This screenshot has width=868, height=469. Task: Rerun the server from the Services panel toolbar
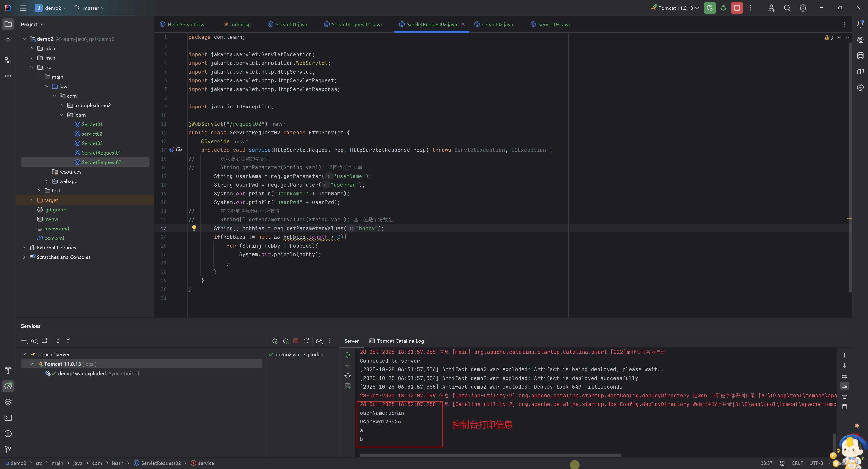pyautogui.click(x=275, y=341)
